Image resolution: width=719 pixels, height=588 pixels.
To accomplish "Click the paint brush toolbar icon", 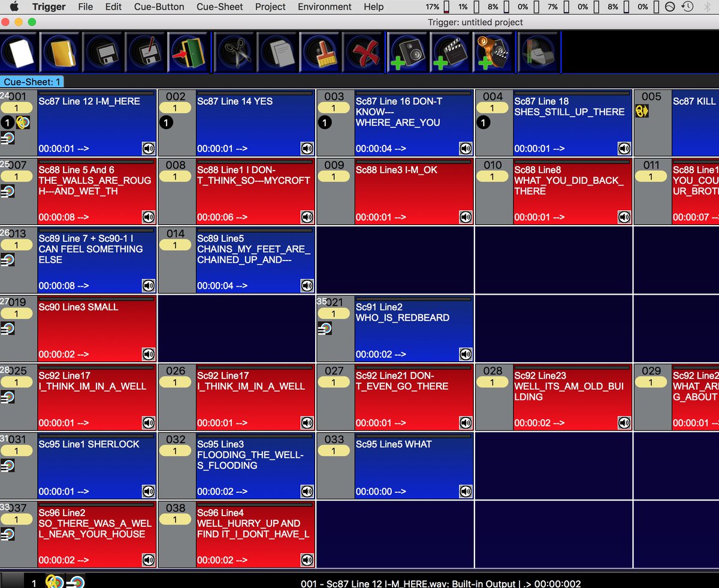I will coord(320,52).
